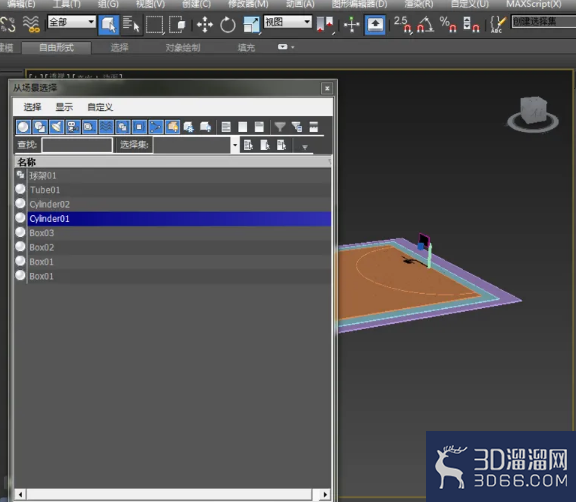
Task: Toggle Display Geometry filter in dialog
Action: [23, 127]
